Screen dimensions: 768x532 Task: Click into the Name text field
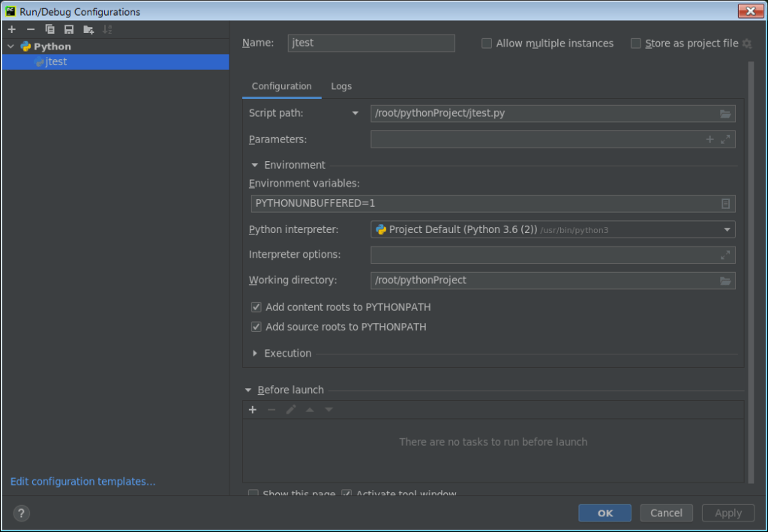click(x=371, y=43)
